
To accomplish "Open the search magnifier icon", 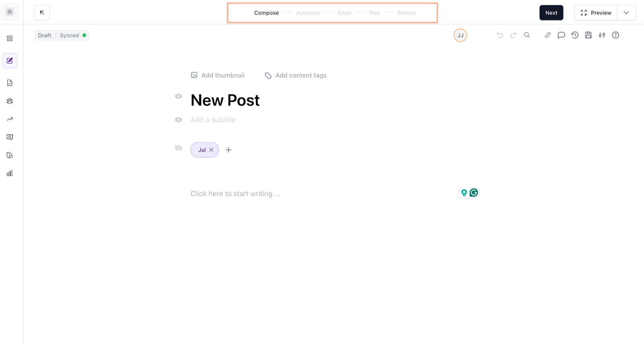I will tap(527, 35).
